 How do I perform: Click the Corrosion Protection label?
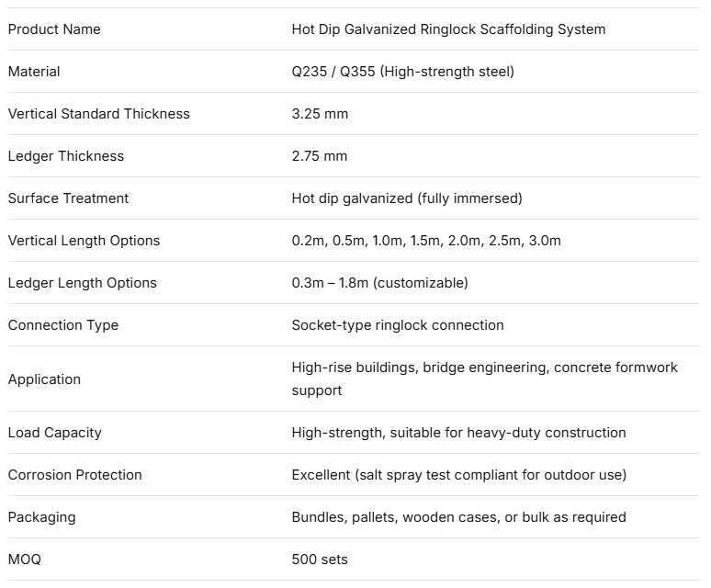click(x=74, y=475)
